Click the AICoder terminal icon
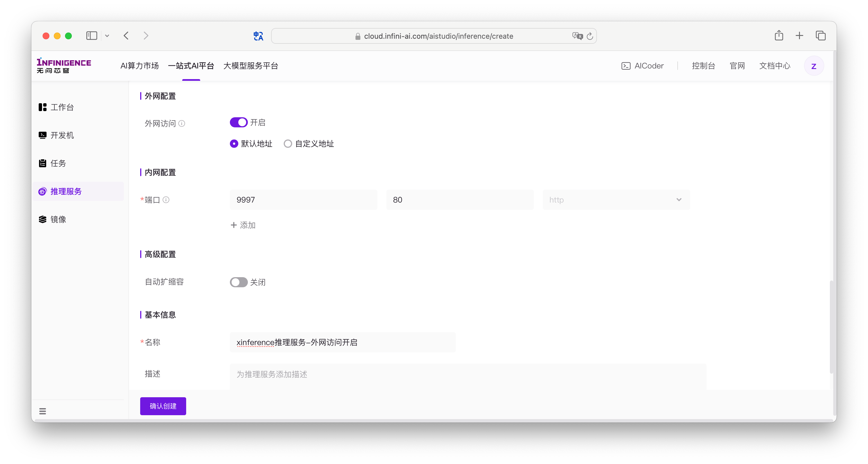The image size is (868, 464). [626, 66]
